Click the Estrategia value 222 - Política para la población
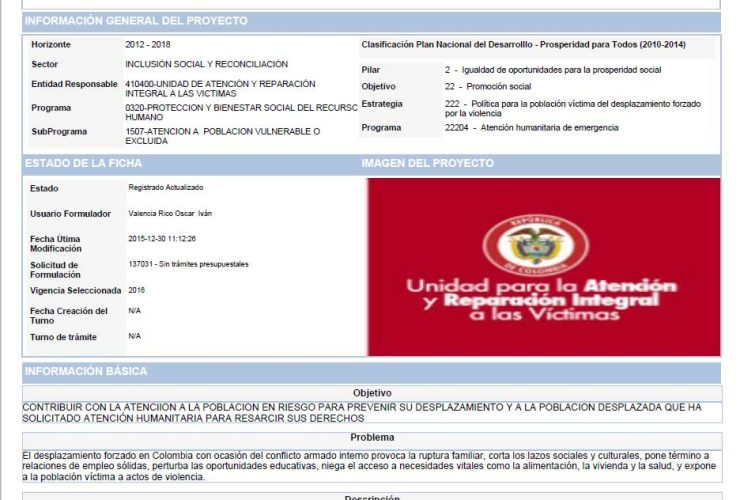Viewport: 740px width, 500px height. point(572,109)
